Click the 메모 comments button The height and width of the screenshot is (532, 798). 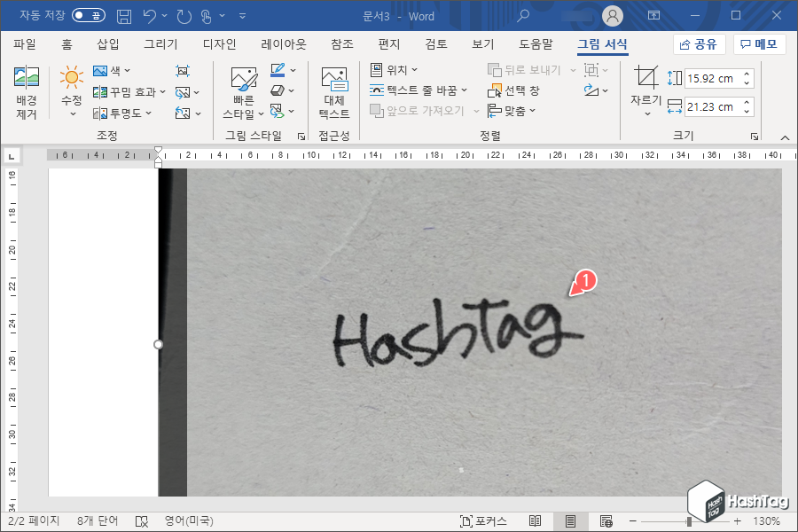point(759,44)
